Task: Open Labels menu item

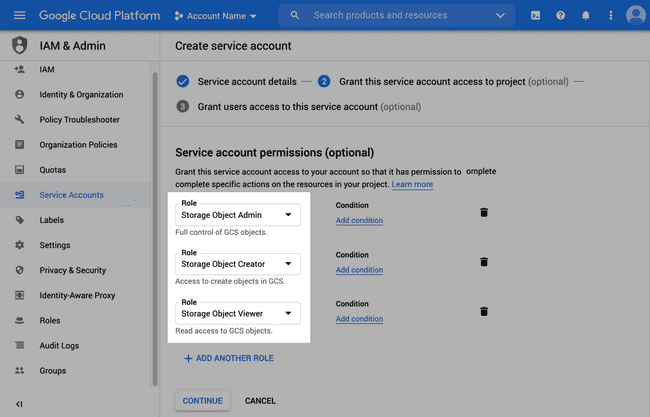Action: (x=51, y=220)
